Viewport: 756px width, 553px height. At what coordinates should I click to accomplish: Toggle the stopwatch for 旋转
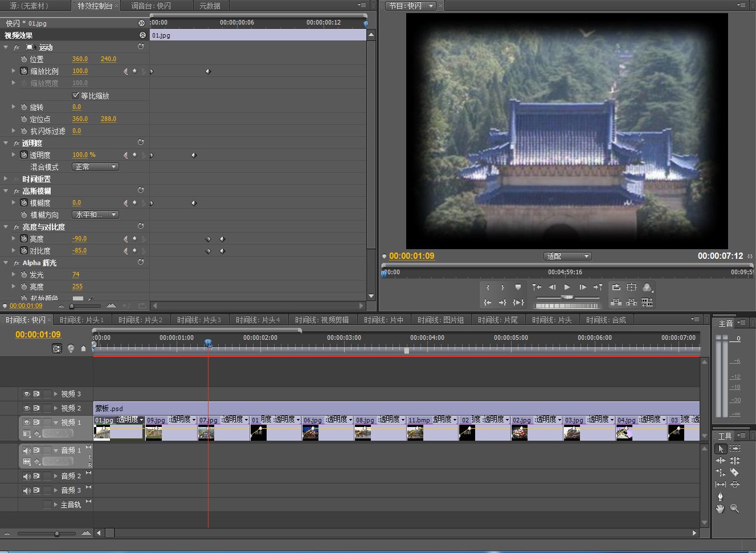(24, 107)
